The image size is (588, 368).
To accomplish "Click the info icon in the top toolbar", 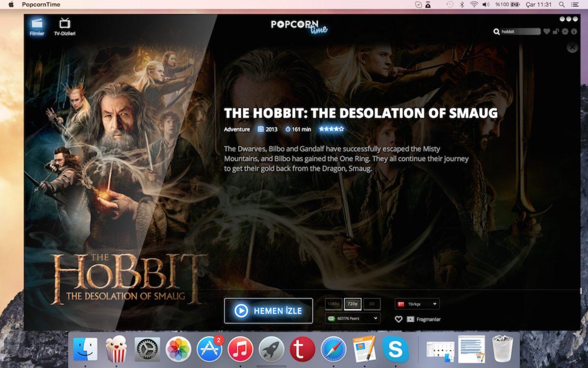I will tap(574, 31).
